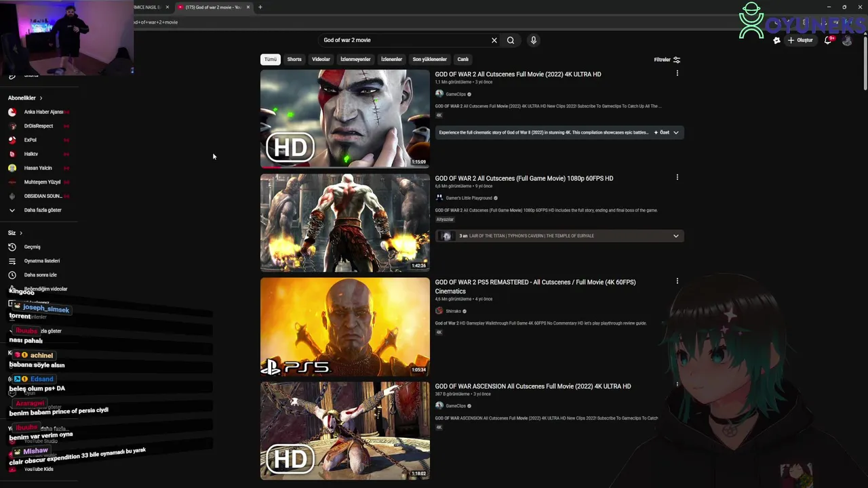Click the Altyazılar badge on second video
Image resolution: width=868 pixels, height=488 pixels.
(445, 220)
